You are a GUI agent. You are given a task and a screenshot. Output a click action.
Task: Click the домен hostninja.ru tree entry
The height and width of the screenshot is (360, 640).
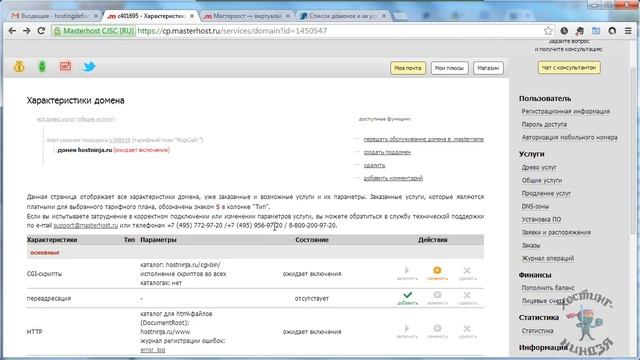coord(84,150)
